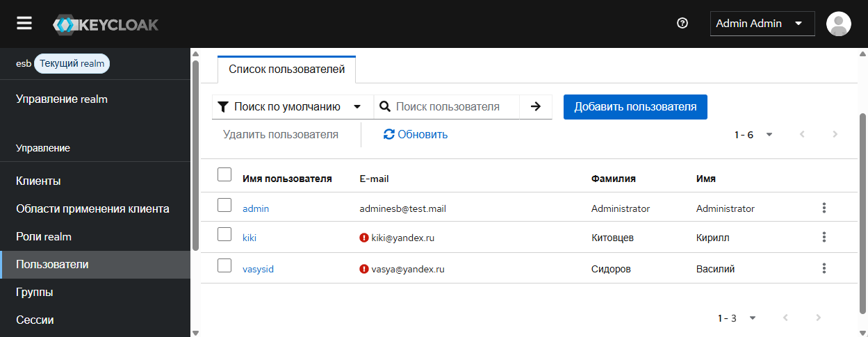The height and width of the screenshot is (337, 868).
Task: Click the user avatar icon
Action: pos(838,24)
